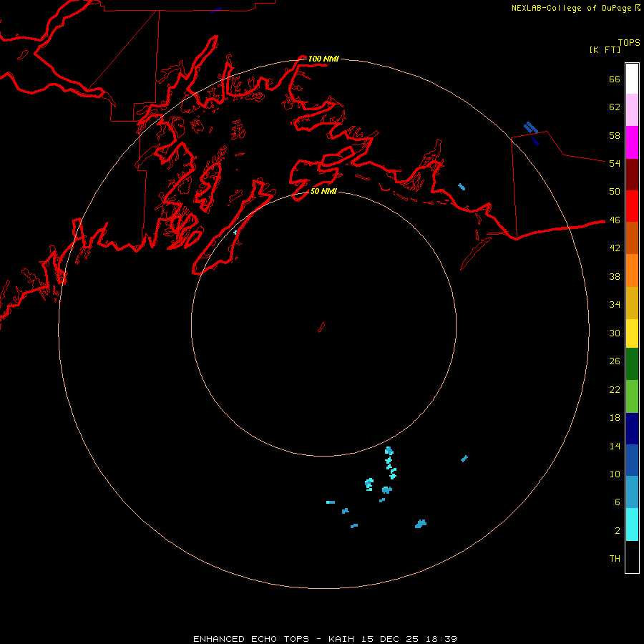Click the "42" scale label

point(615,248)
